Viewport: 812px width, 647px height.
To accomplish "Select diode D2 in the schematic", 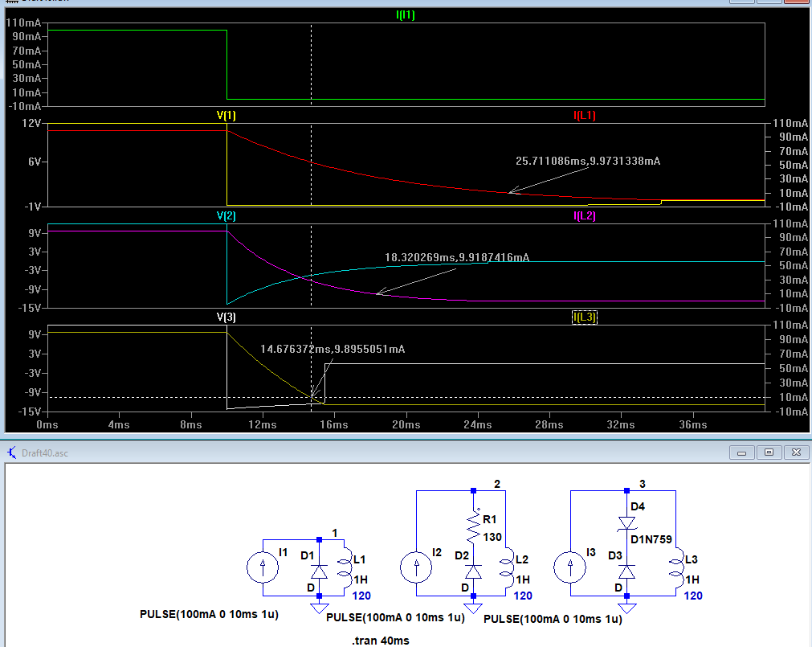I will (473, 571).
